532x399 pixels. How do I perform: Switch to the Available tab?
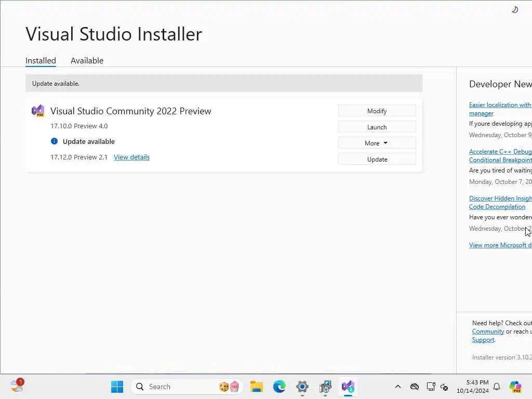point(87,60)
